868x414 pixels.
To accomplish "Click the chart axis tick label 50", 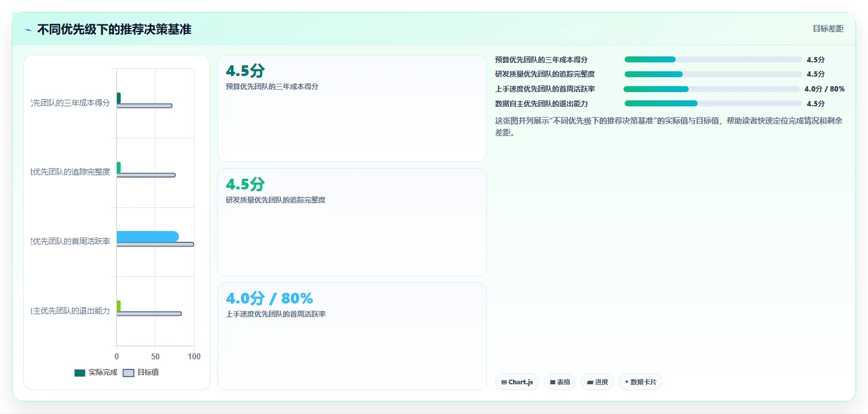I will pos(155,356).
